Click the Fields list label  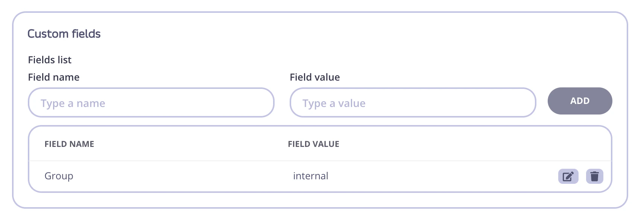click(x=50, y=60)
